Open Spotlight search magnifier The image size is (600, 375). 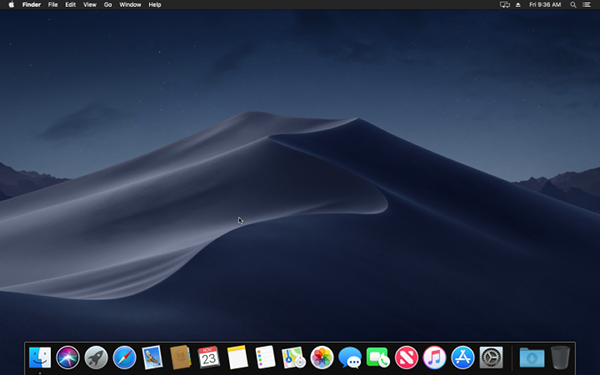[x=573, y=5]
